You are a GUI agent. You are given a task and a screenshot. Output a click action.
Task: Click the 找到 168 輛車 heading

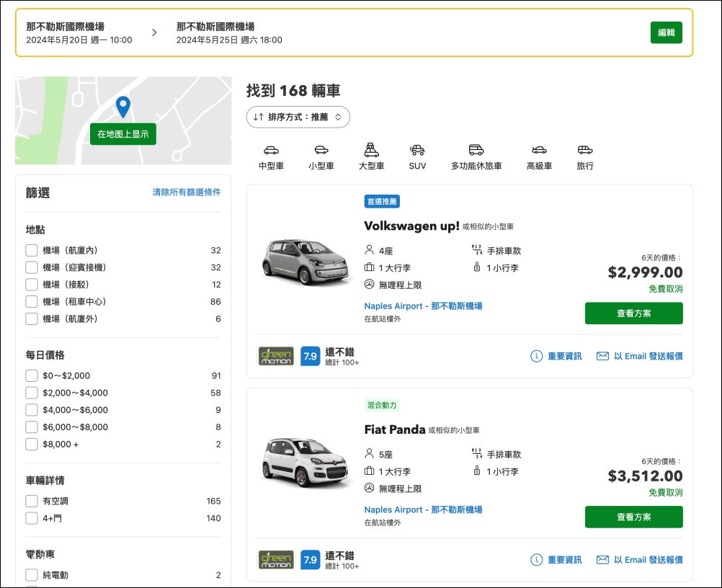point(293,91)
